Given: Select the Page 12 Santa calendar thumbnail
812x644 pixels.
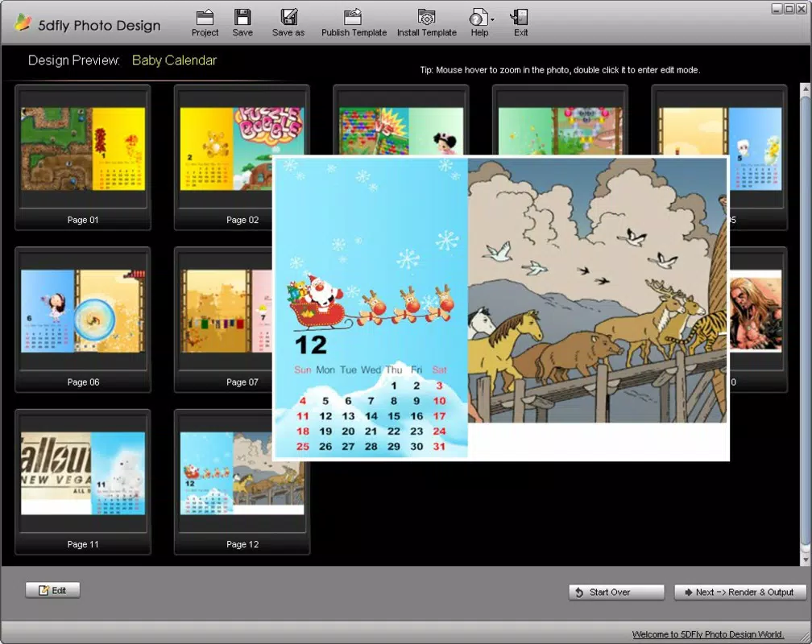Looking at the screenshot, I should point(242,473).
